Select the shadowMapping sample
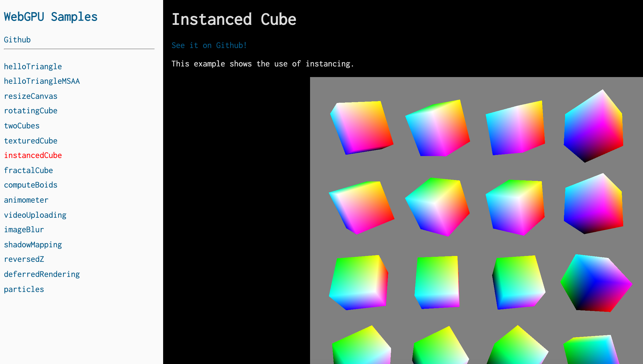 tap(33, 245)
